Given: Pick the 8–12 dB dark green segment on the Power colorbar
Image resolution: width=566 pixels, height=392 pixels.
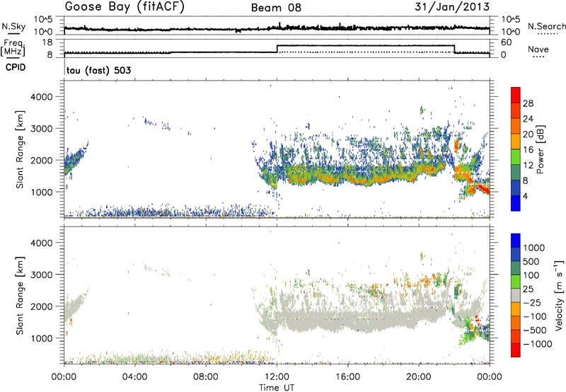Looking at the screenshot, I should pyautogui.click(x=516, y=172).
